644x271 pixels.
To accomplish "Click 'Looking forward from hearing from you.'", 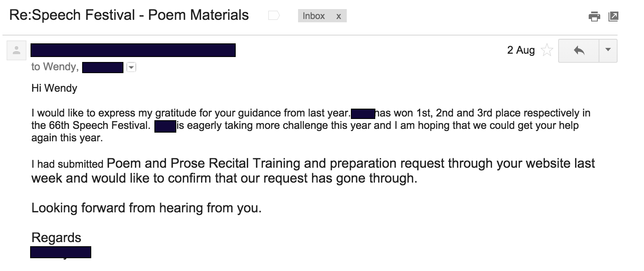I will [147, 208].
